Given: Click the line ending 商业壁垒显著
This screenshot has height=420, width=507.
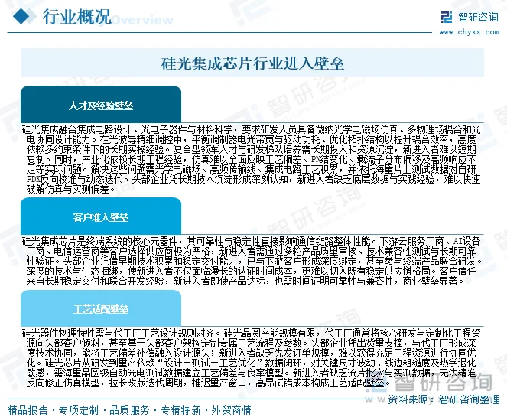Looking at the screenshot, I should [x=245, y=281].
